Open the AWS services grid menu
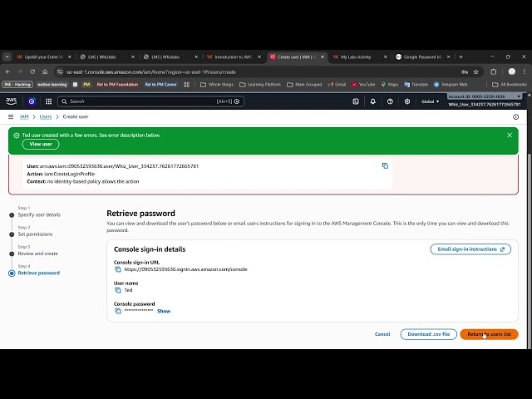The height and width of the screenshot is (399, 532). click(48, 101)
